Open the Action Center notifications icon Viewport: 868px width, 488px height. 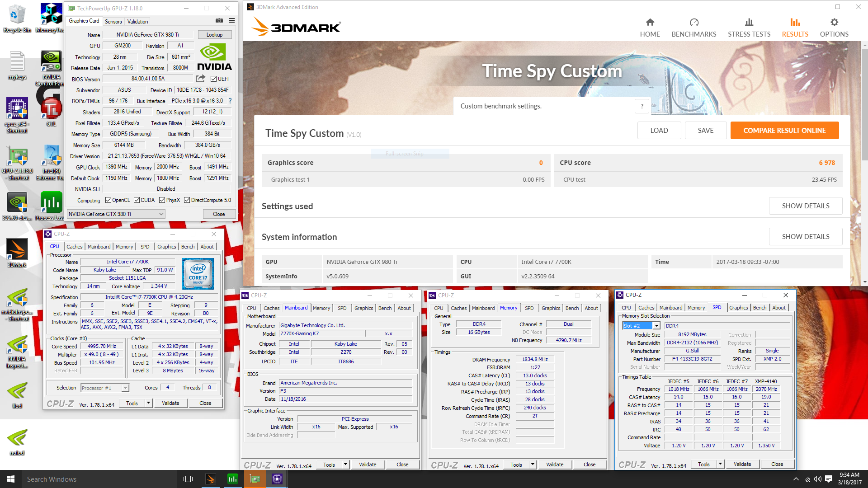[829, 479]
